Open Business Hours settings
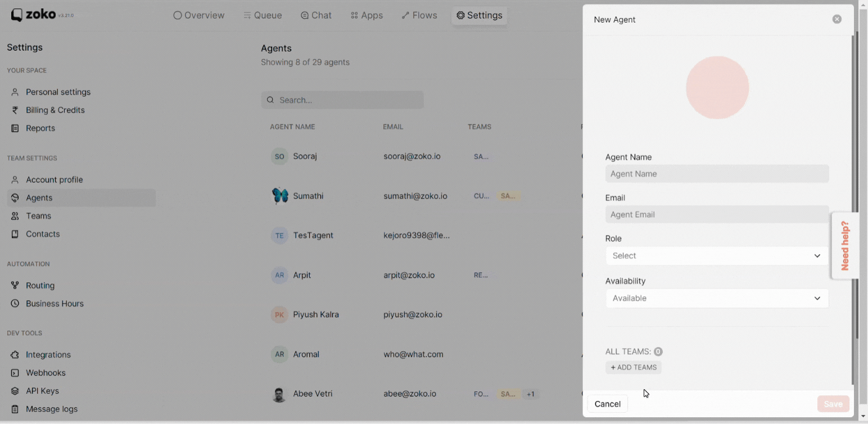Image resolution: width=868 pixels, height=424 pixels. click(55, 304)
